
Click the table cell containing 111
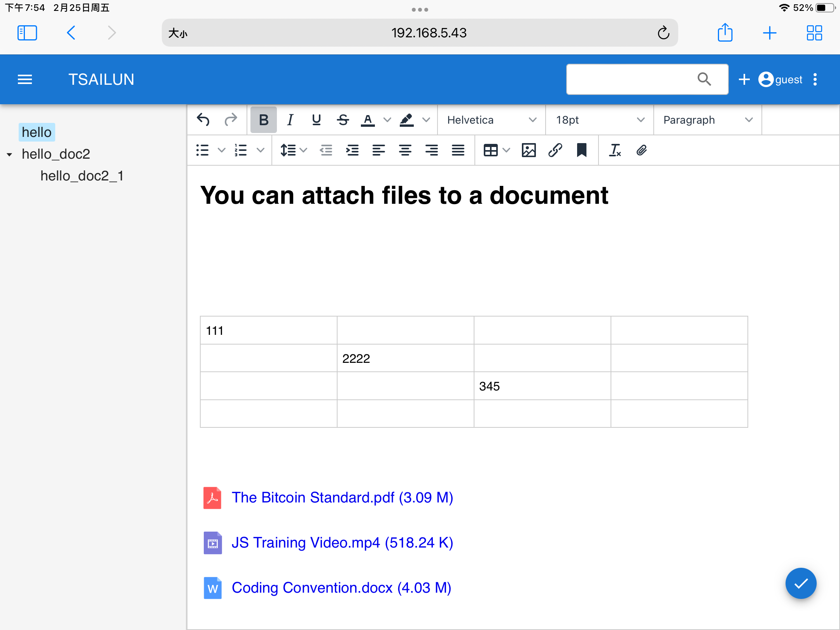tap(269, 331)
